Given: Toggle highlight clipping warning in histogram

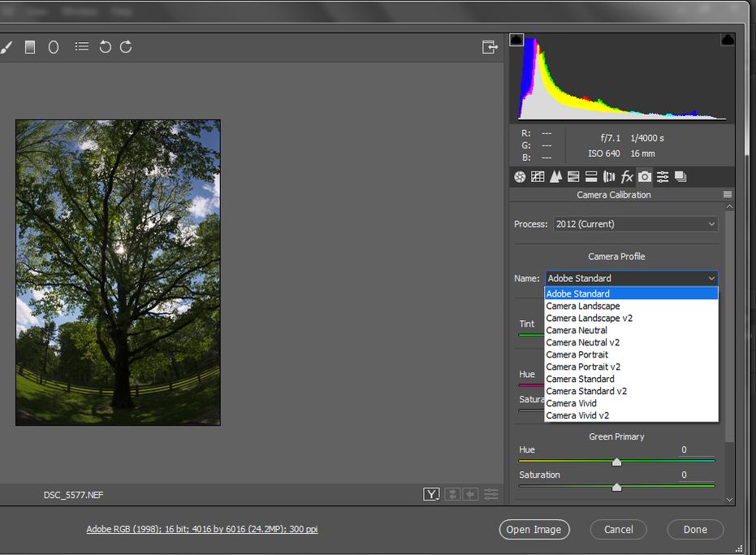Looking at the screenshot, I should coord(727,40).
